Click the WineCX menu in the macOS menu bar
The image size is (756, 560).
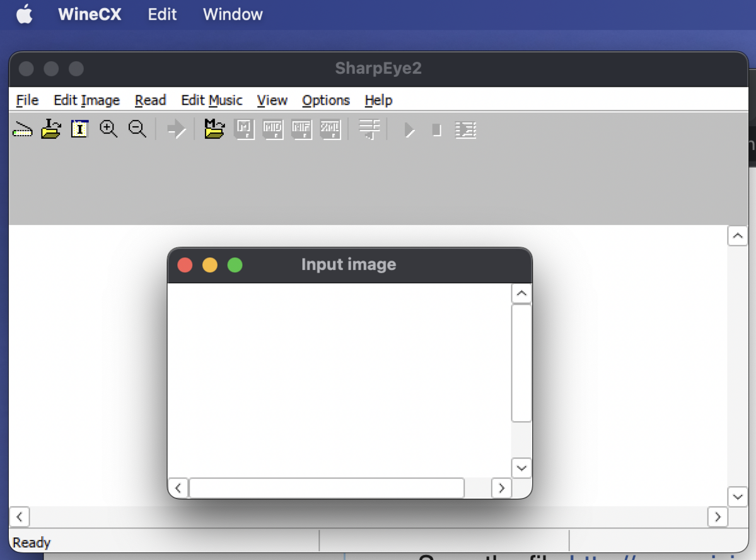[89, 15]
